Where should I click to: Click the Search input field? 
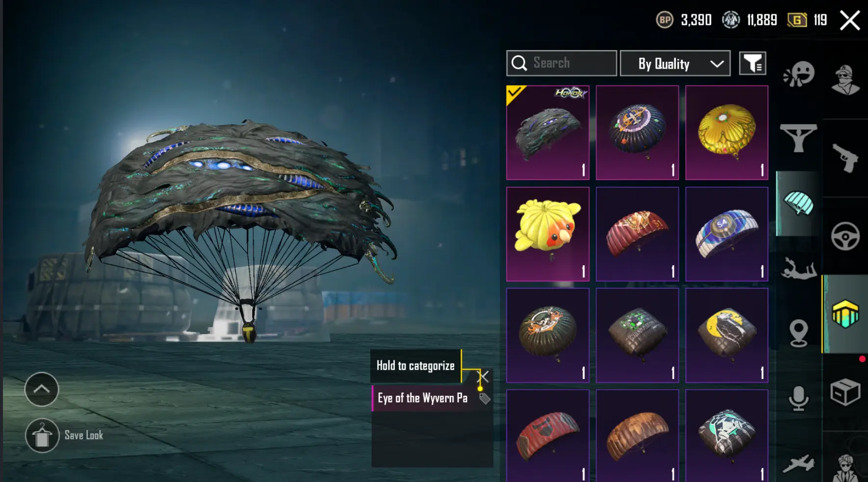pyautogui.click(x=562, y=63)
